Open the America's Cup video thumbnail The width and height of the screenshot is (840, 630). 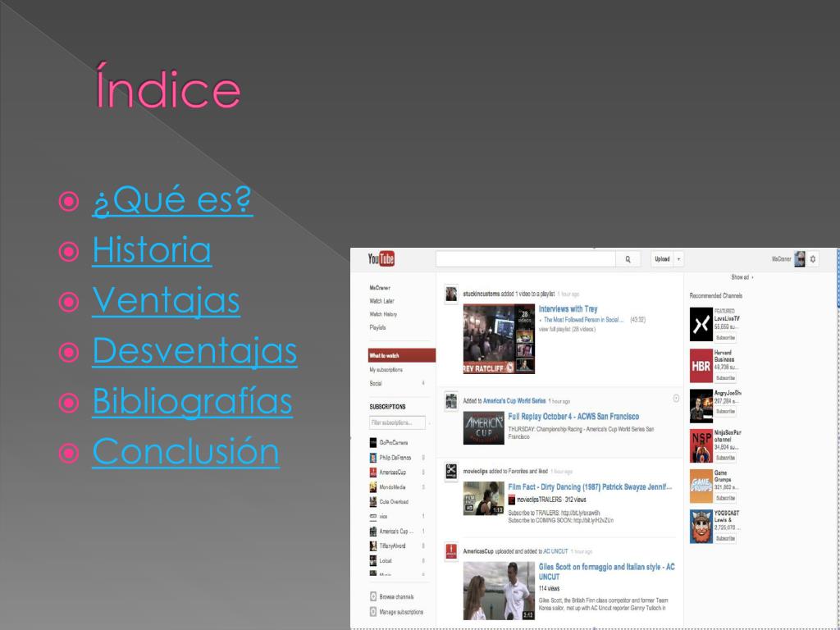pyautogui.click(x=484, y=427)
